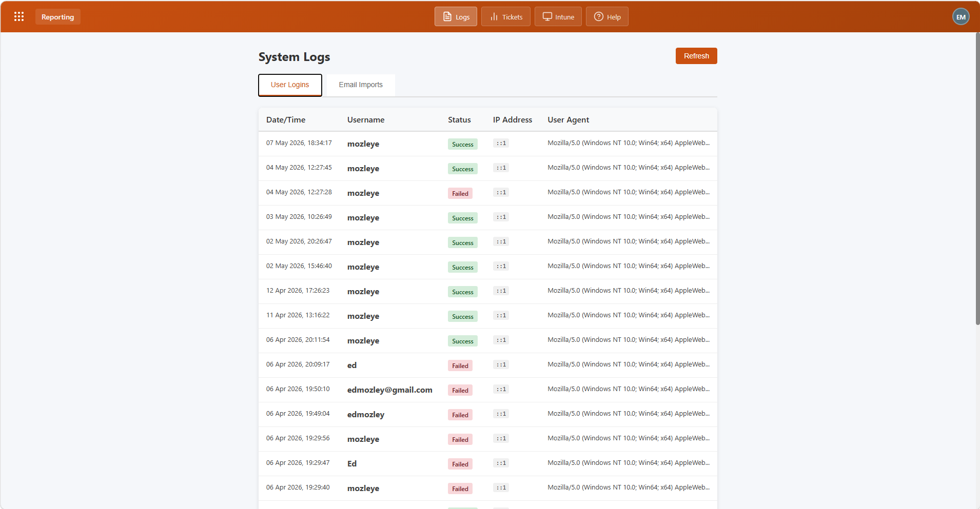Click the System Logs heading
980x509 pixels.
(294, 57)
